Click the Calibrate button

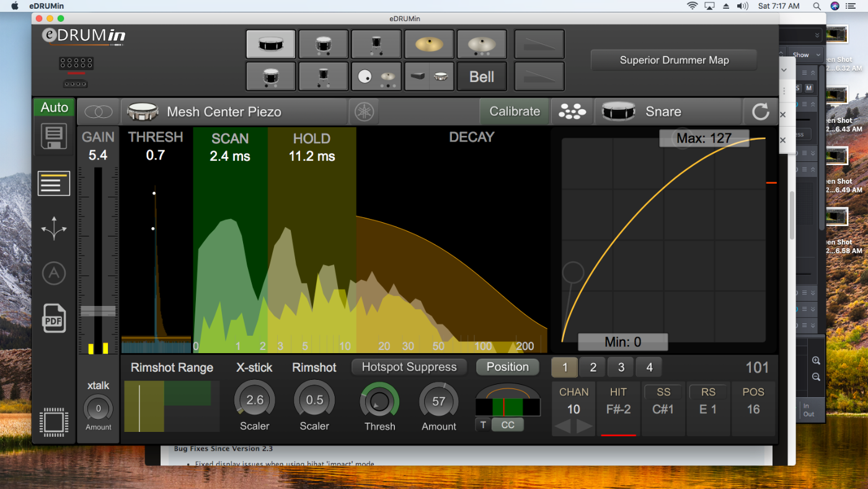coord(515,112)
